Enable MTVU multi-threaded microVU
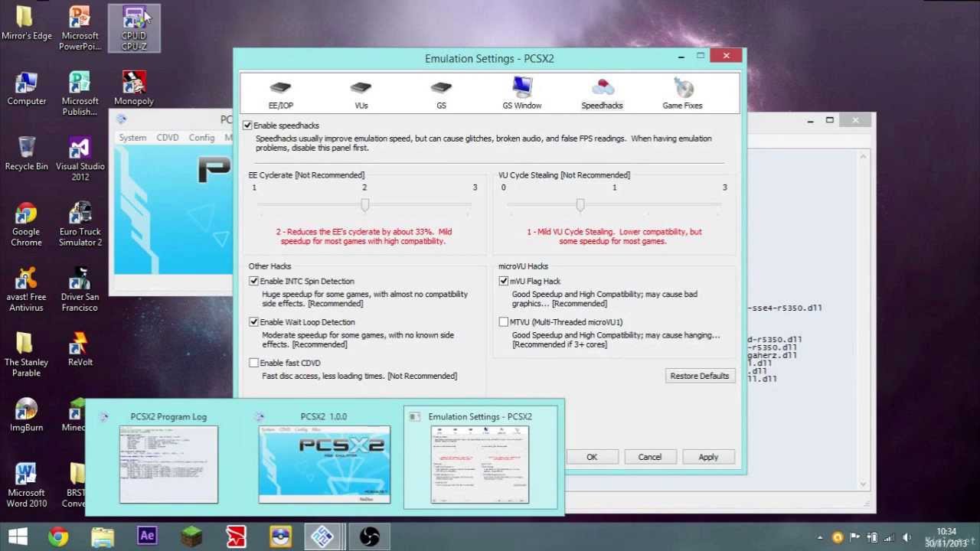980x551 pixels. point(503,322)
